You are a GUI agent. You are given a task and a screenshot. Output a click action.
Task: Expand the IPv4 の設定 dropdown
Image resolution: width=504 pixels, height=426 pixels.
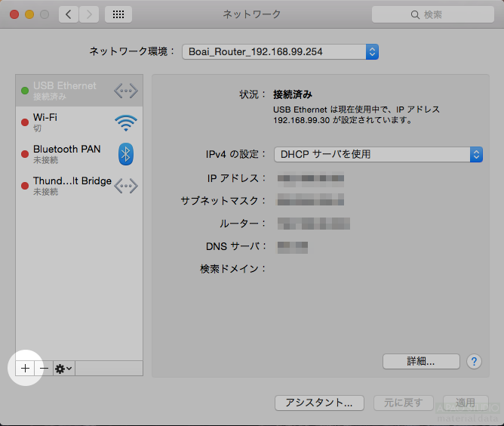[378, 154]
